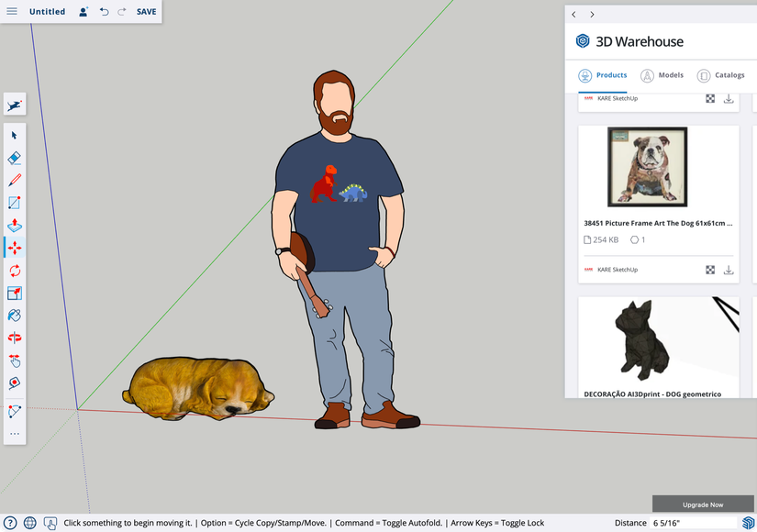Expand hidden tools via ellipsis
The height and width of the screenshot is (532, 757).
pyautogui.click(x=14, y=434)
